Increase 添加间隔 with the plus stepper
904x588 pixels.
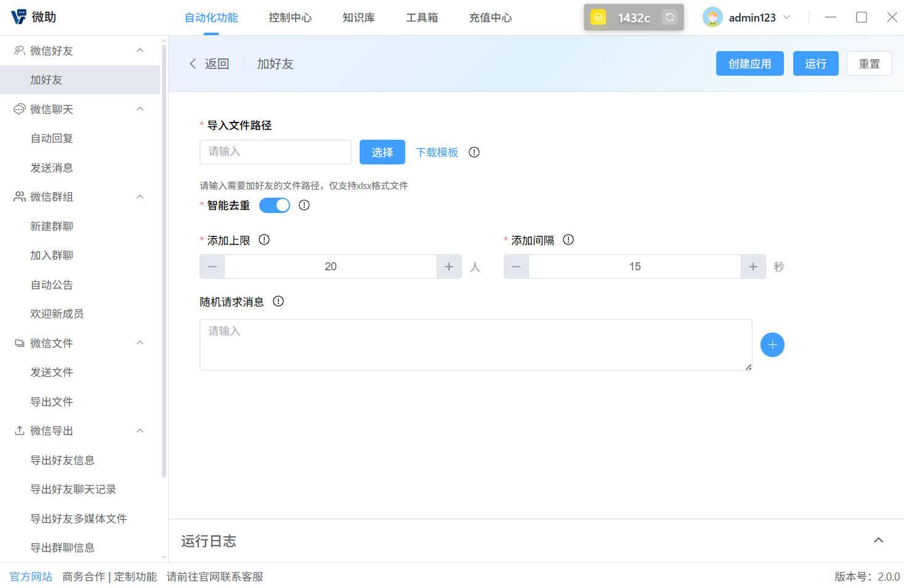pyautogui.click(x=753, y=266)
